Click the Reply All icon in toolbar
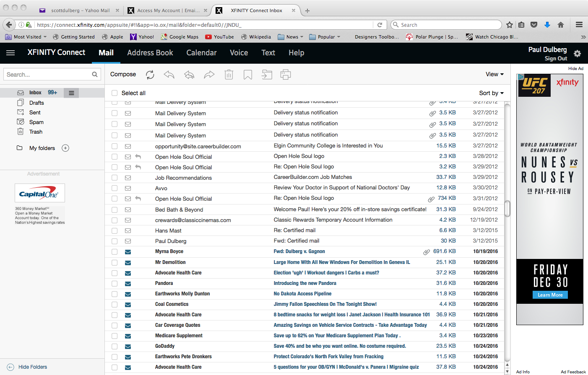This screenshot has height=375, width=588. pos(189,75)
